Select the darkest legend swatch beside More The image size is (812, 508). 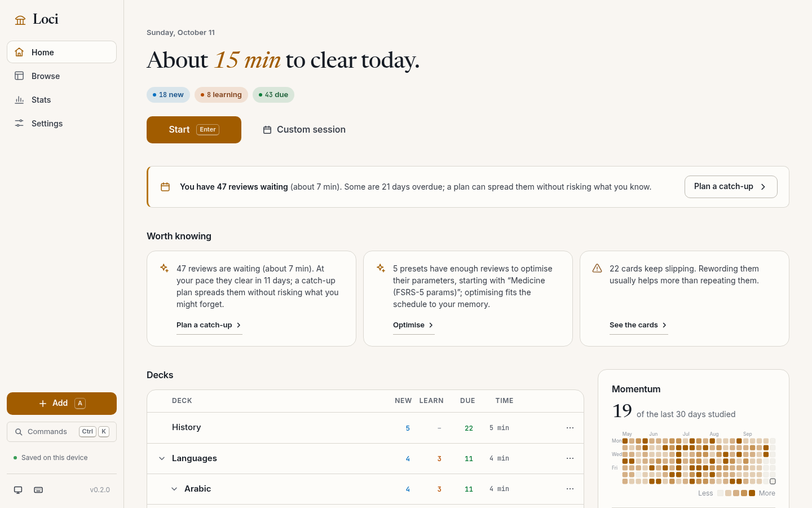click(x=752, y=493)
